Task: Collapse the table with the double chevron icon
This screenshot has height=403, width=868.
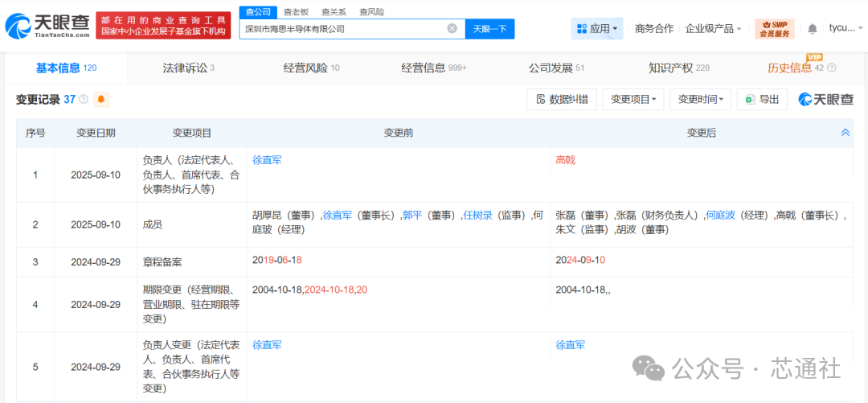Action: 845,133
